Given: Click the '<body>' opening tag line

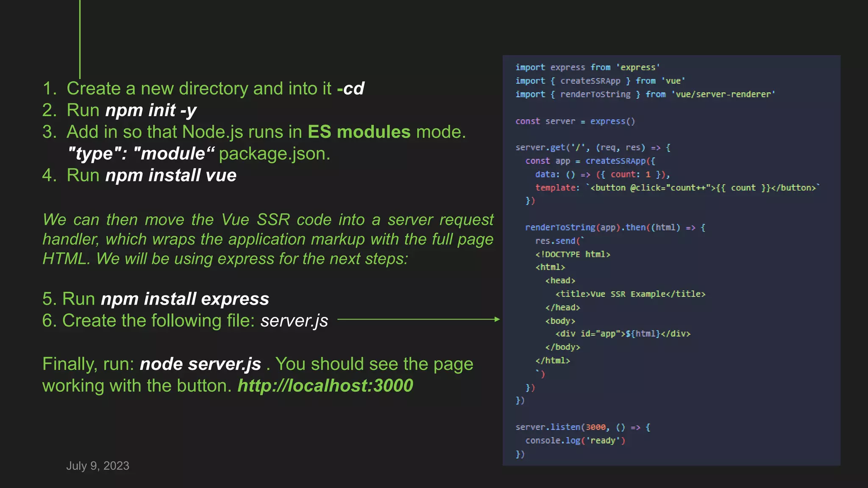Looking at the screenshot, I should point(560,321).
